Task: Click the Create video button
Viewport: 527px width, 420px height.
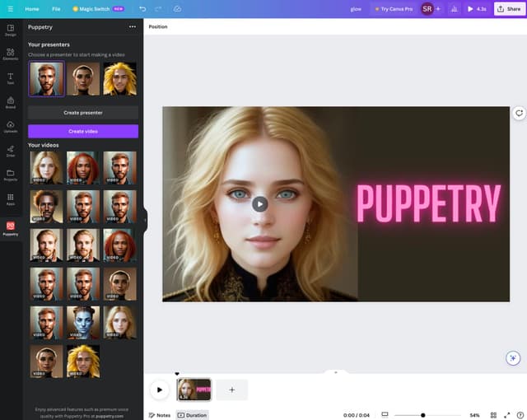Action: (x=83, y=132)
